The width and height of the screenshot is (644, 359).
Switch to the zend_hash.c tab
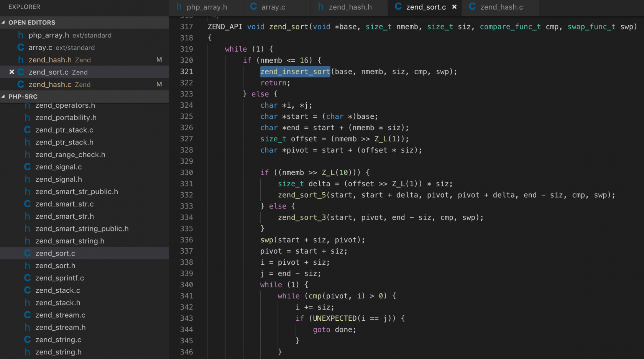point(501,7)
